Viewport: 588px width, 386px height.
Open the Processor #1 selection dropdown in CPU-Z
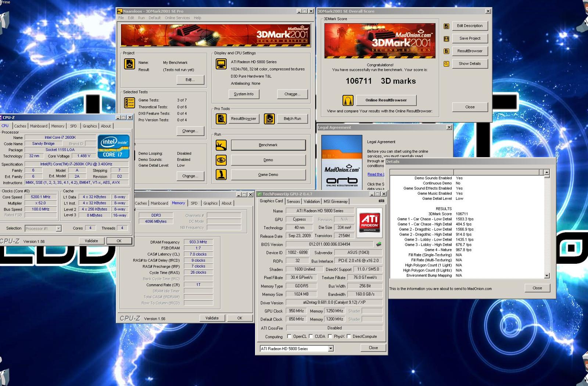(x=58, y=228)
